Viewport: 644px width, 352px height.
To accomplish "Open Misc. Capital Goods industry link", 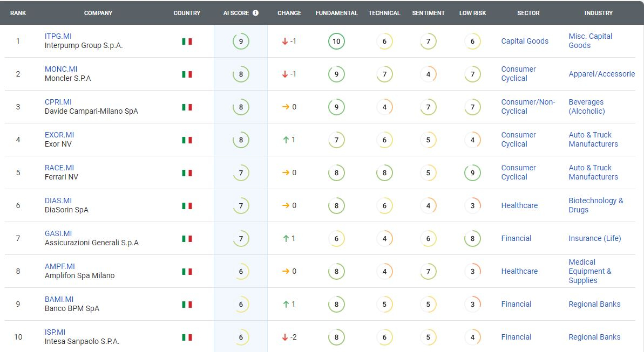I will [590, 40].
